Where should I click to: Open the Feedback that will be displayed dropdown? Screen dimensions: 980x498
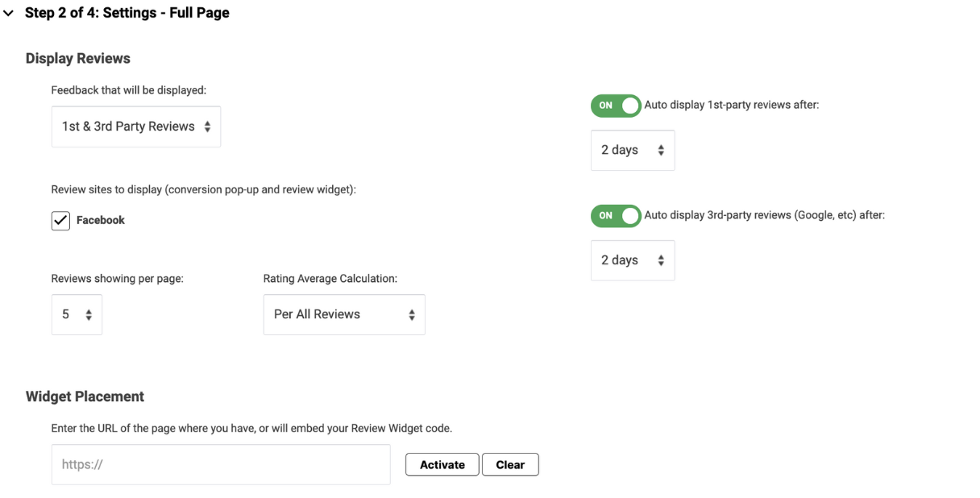click(x=136, y=127)
